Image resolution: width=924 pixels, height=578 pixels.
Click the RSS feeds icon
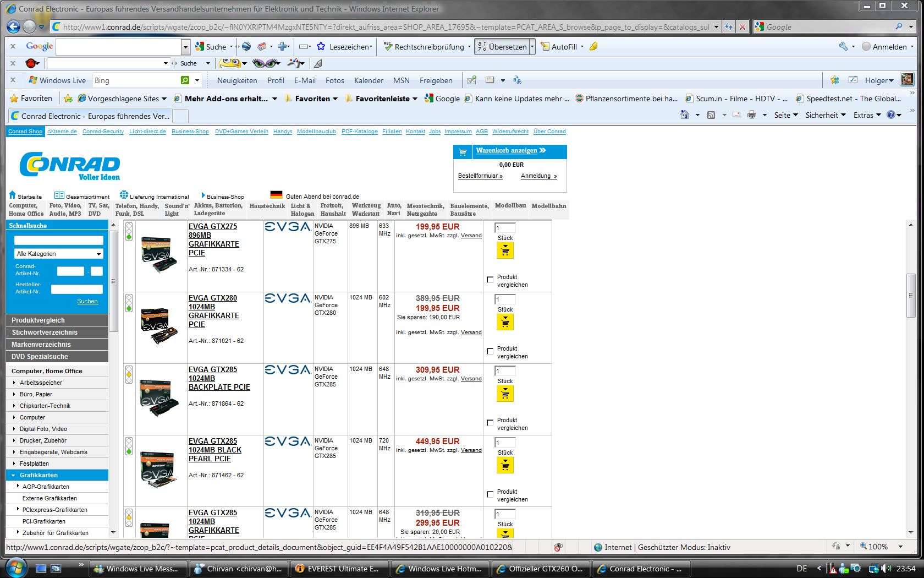pyautogui.click(x=711, y=114)
